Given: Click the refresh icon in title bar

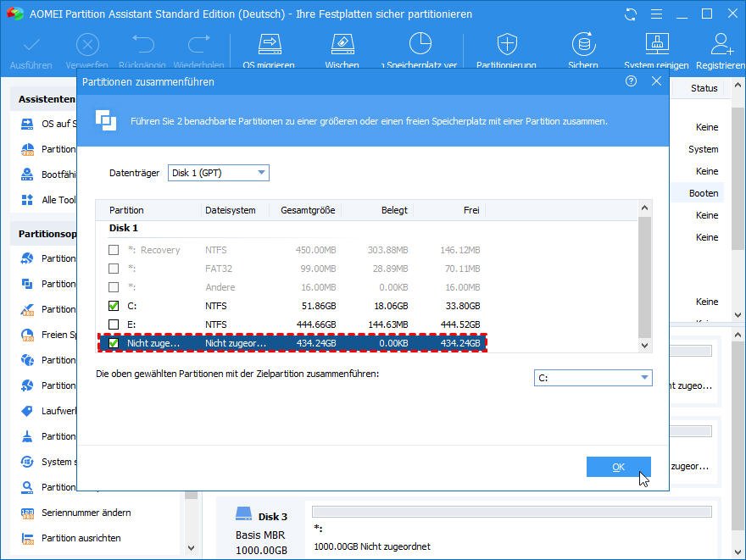Looking at the screenshot, I should point(630,14).
